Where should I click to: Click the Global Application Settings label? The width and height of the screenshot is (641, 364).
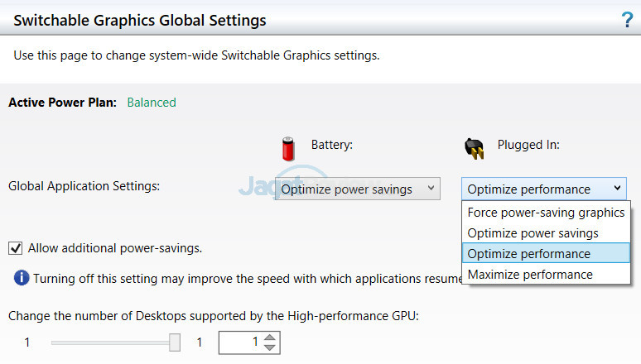[84, 186]
